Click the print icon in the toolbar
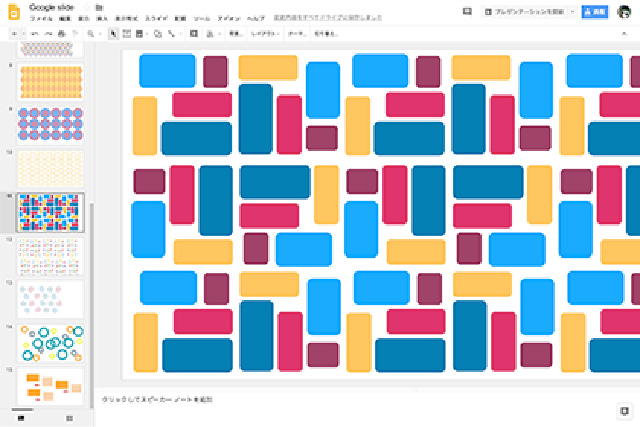 [61, 34]
